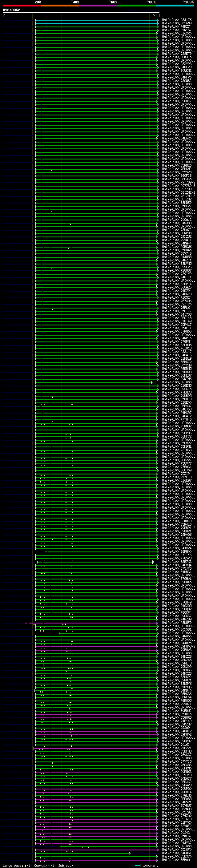Select the query name AV640062

(x=11, y=10)
